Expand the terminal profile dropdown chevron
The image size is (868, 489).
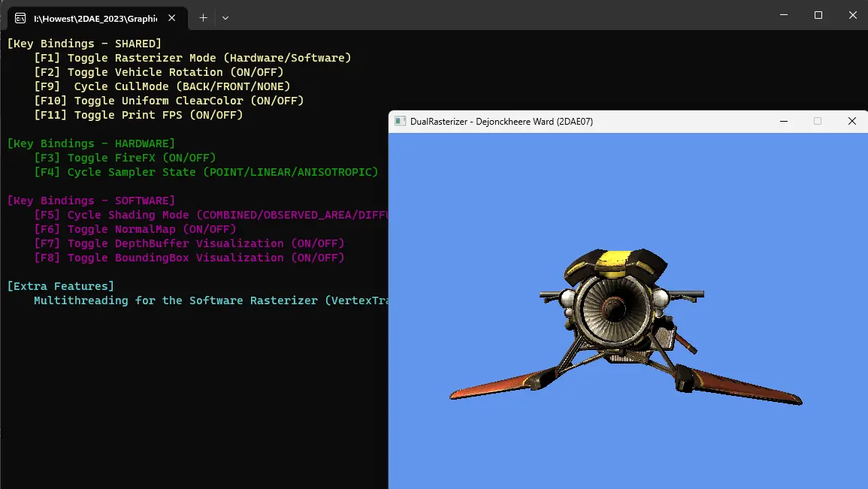pyautogui.click(x=225, y=17)
